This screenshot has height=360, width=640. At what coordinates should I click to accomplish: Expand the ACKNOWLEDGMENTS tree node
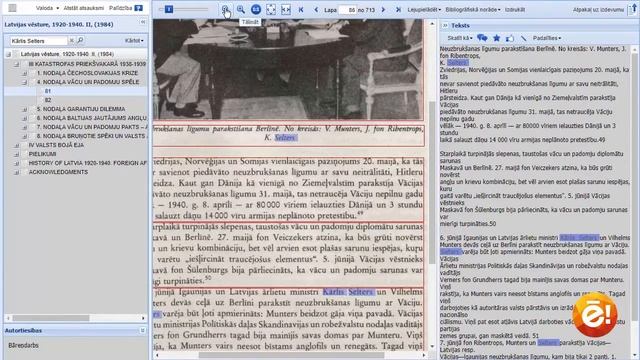pos(16,172)
